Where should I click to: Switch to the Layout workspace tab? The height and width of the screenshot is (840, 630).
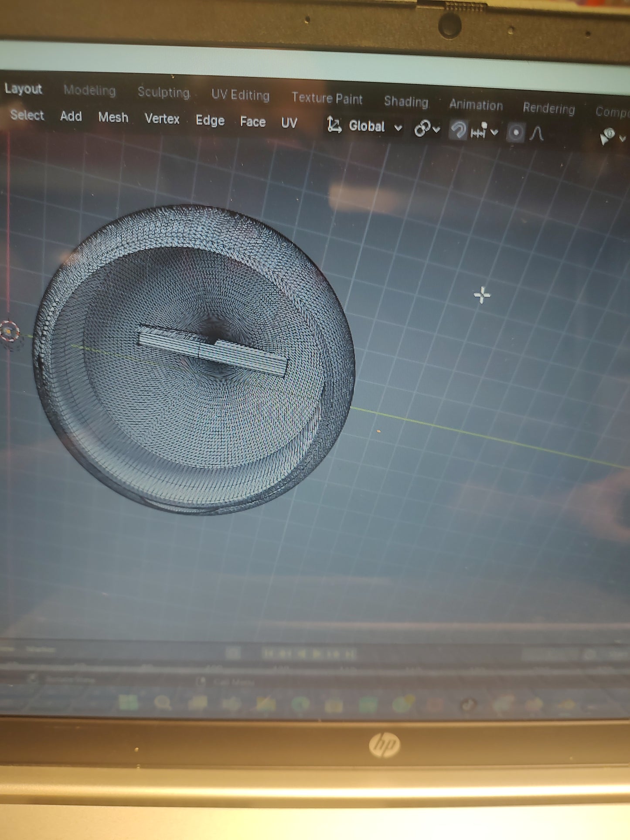tap(23, 89)
